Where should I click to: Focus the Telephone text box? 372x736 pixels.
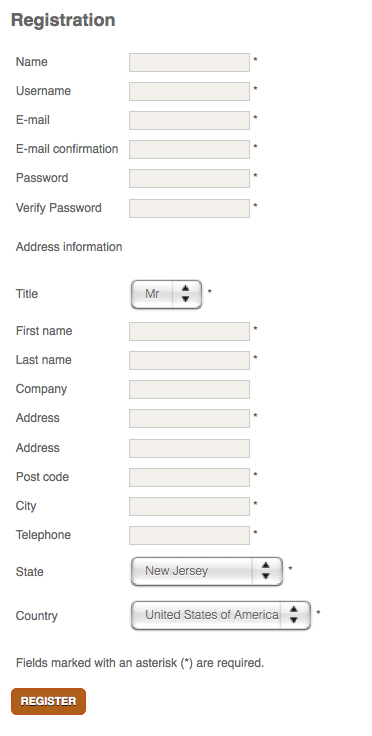pos(189,536)
